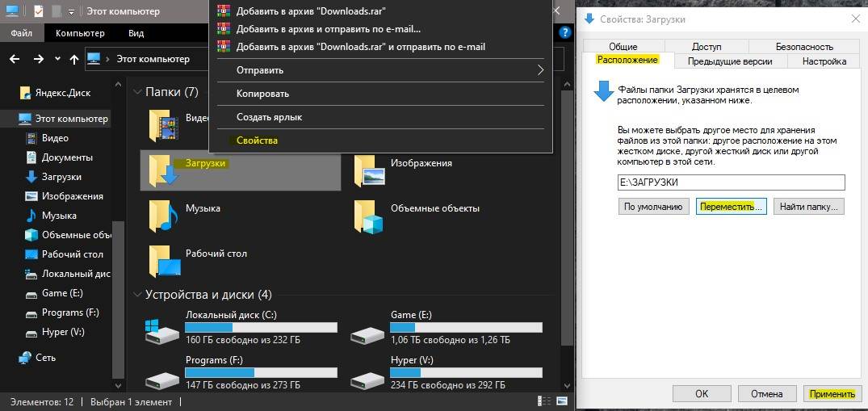Switch to the Безопасность tab in properties
This screenshot has height=411, width=868.
tap(804, 47)
